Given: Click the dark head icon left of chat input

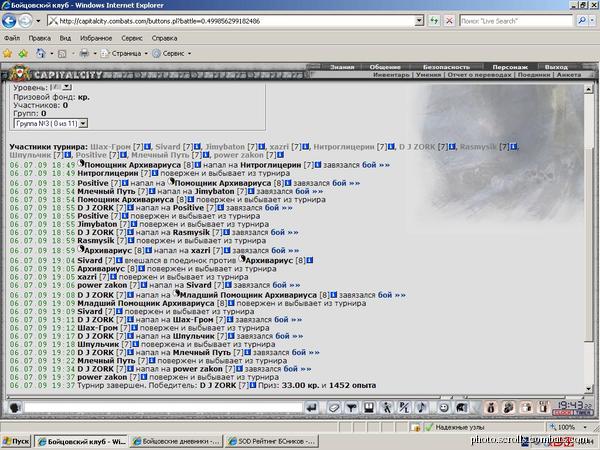Looking at the screenshot, I should (x=15, y=408).
